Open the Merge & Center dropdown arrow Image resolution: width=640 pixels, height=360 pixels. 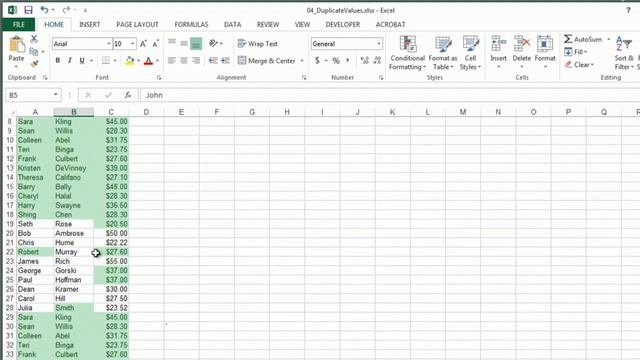tap(302, 61)
